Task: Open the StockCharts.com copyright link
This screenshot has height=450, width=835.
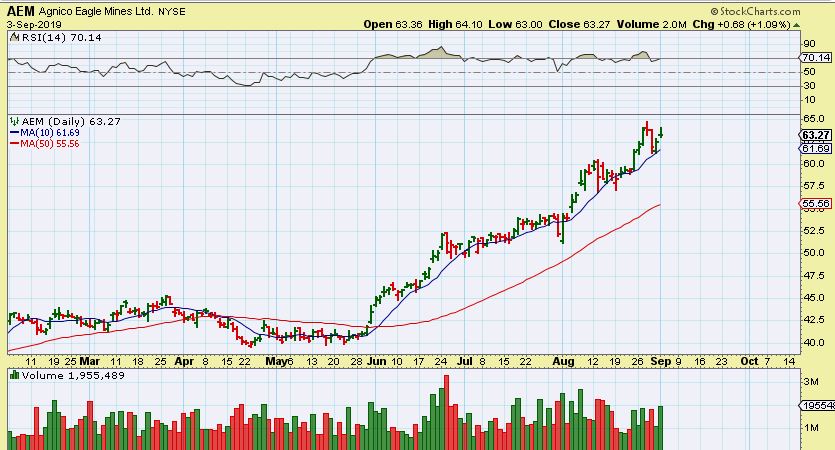Action: (x=755, y=11)
